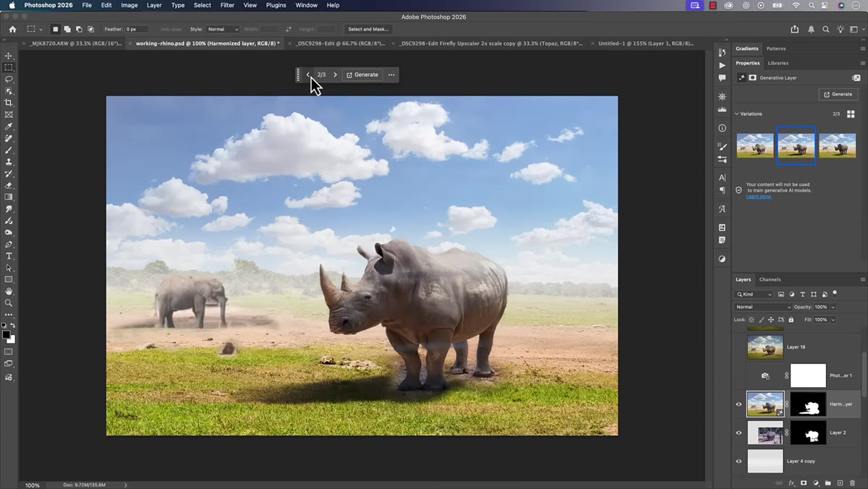Switch to the Channels tab

(770, 279)
